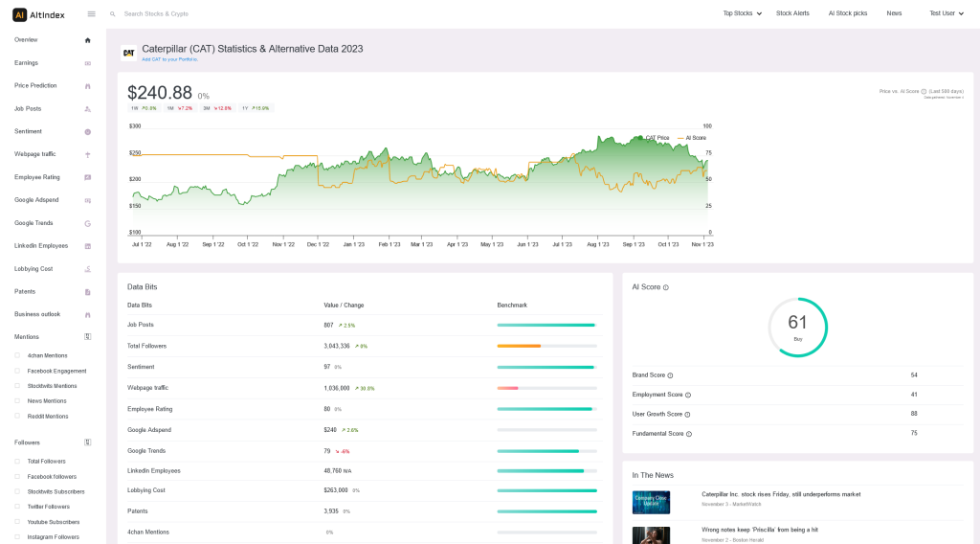Click the Employment Score info icon
Image resolution: width=980 pixels, height=544 pixels.
coord(688,396)
